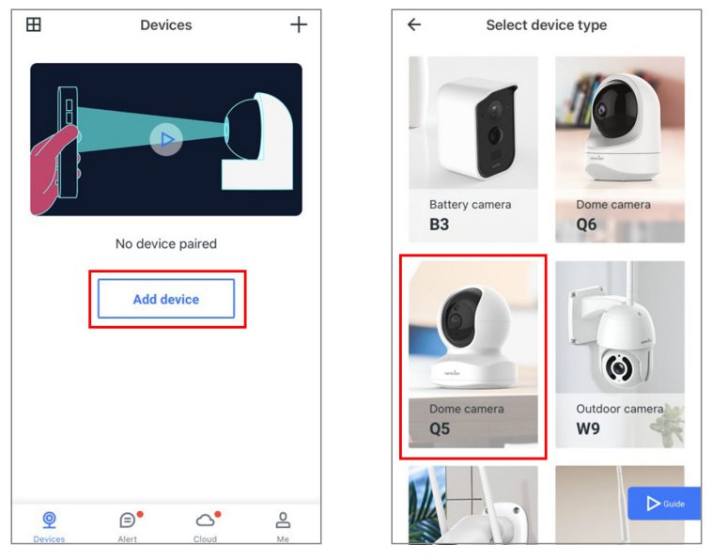Click the W9 model label
Image resolution: width=728 pixels, height=560 pixels.
pos(588,428)
